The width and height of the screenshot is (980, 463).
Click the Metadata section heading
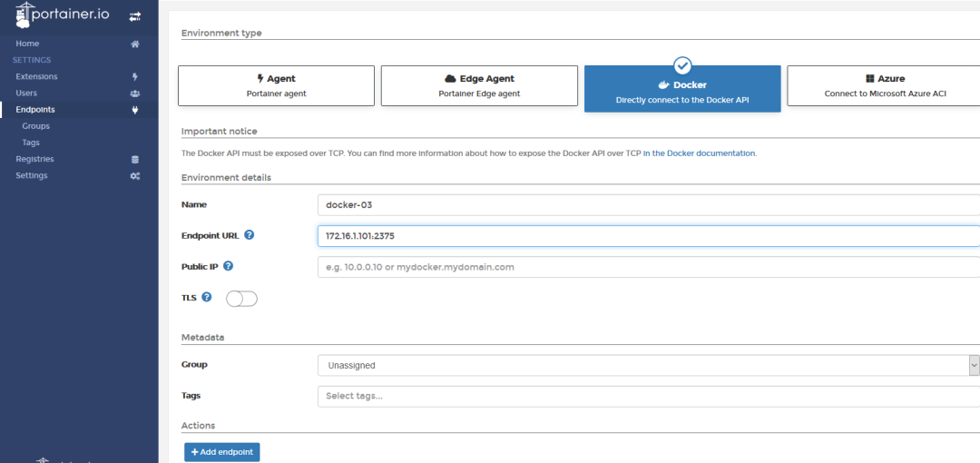(202, 338)
